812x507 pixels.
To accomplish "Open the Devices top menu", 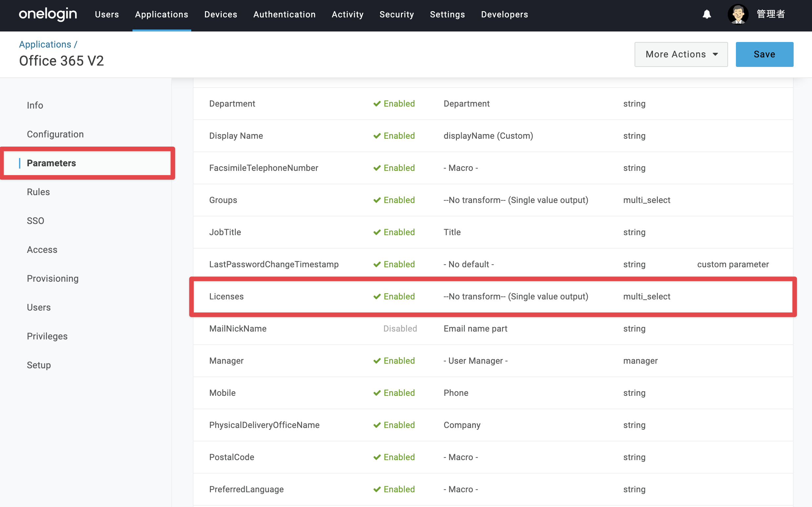I will click(221, 14).
